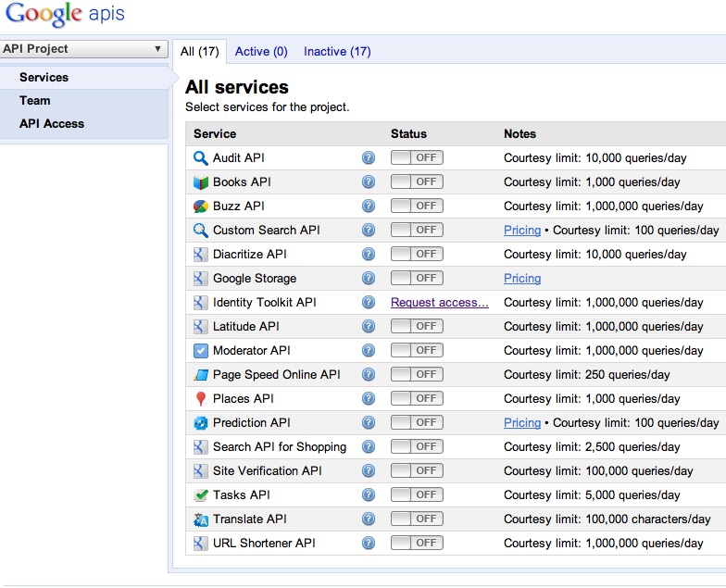Screen dimensions: 726x588
Task: Switch to the Inactive (17) tab
Action: (337, 52)
